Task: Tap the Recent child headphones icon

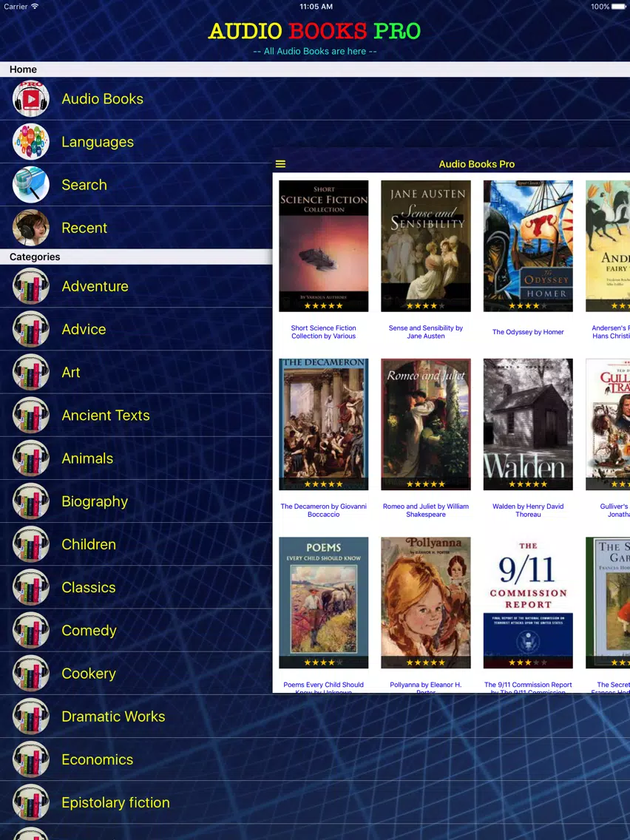Action: (x=31, y=228)
